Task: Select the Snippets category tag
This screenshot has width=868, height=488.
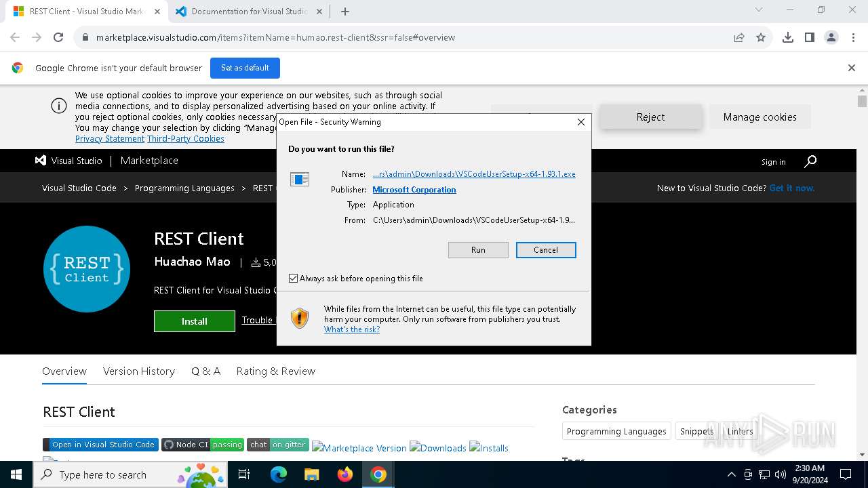Action: point(696,431)
